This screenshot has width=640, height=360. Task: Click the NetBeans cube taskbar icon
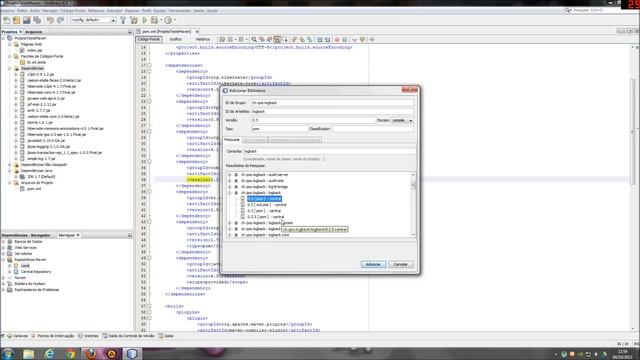point(132,353)
